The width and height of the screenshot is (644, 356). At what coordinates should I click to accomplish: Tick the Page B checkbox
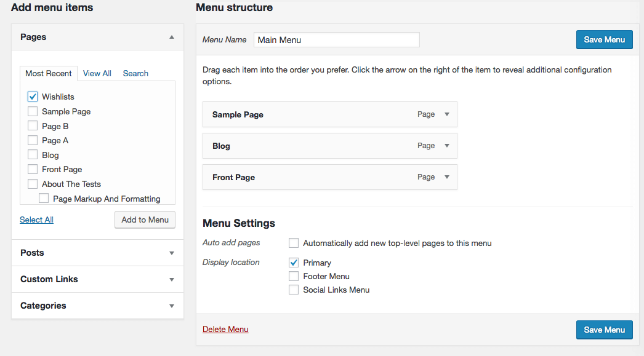pos(33,126)
